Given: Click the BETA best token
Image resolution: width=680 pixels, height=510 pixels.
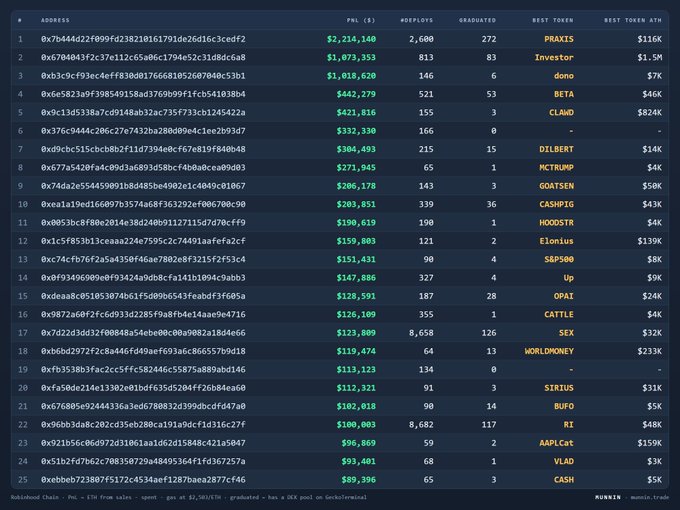Looking at the screenshot, I should tap(564, 94).
